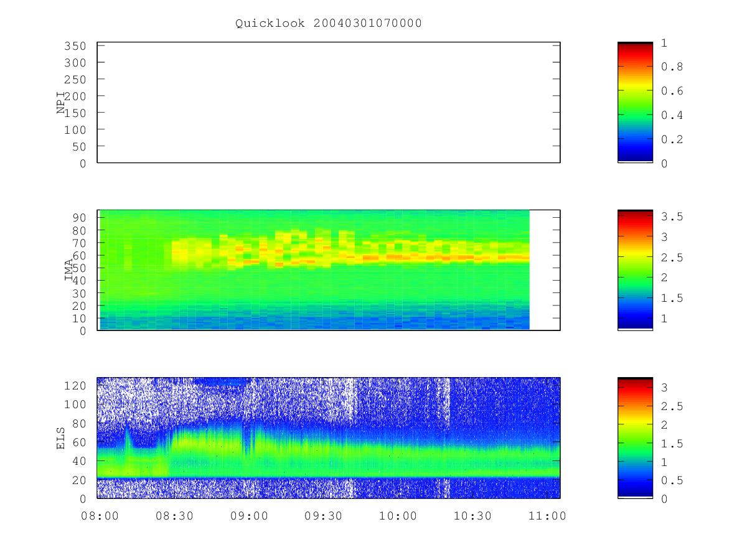Screen dimensions: 747x560
Task: Click the NPI colorbar scale
Action: tap(635, 103)
